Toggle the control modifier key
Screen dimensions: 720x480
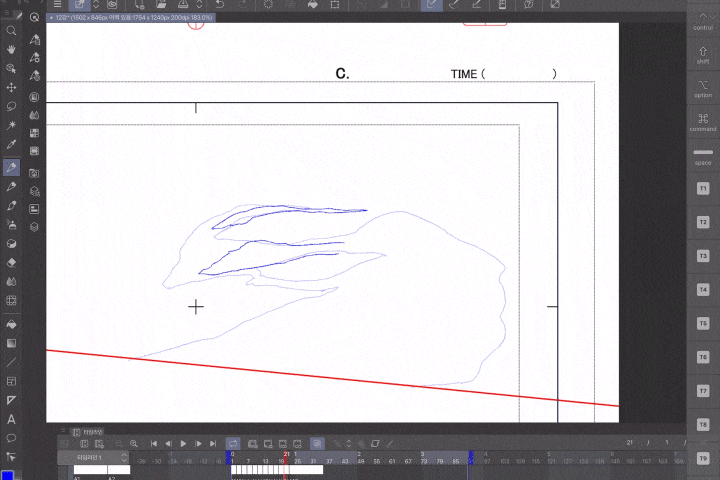coord(703,21)
